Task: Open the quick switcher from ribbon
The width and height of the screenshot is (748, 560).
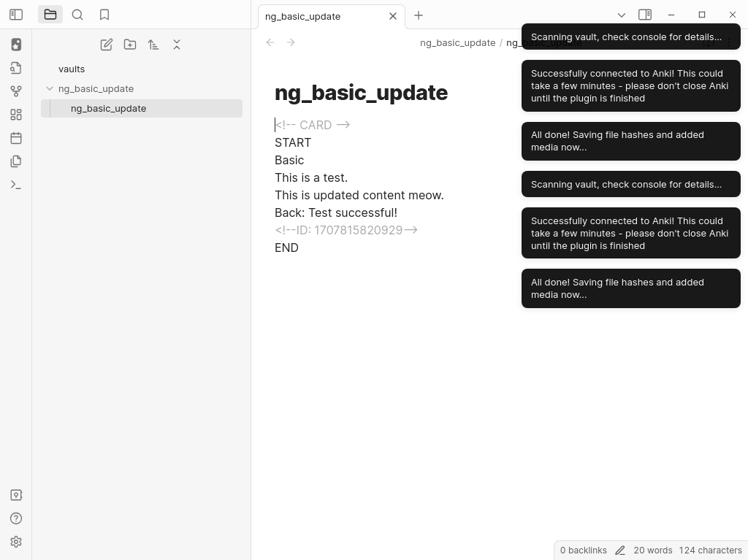Action: click(x=16, y=68)
